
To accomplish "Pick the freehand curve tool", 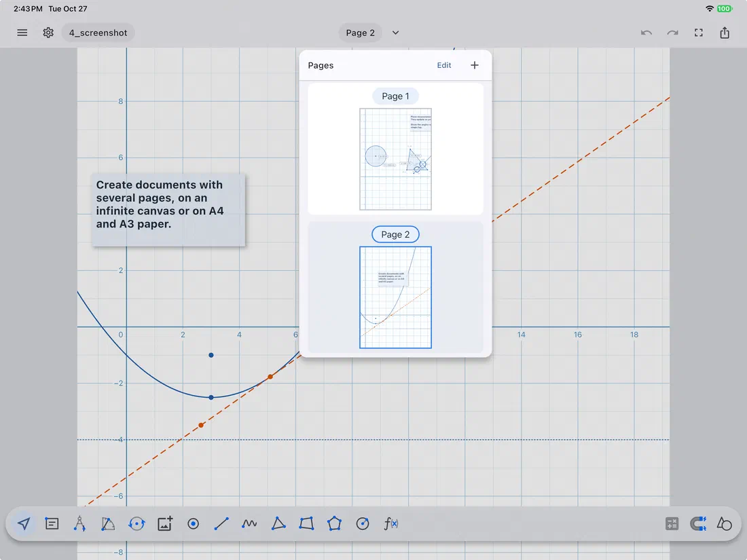I will point(249,524).
